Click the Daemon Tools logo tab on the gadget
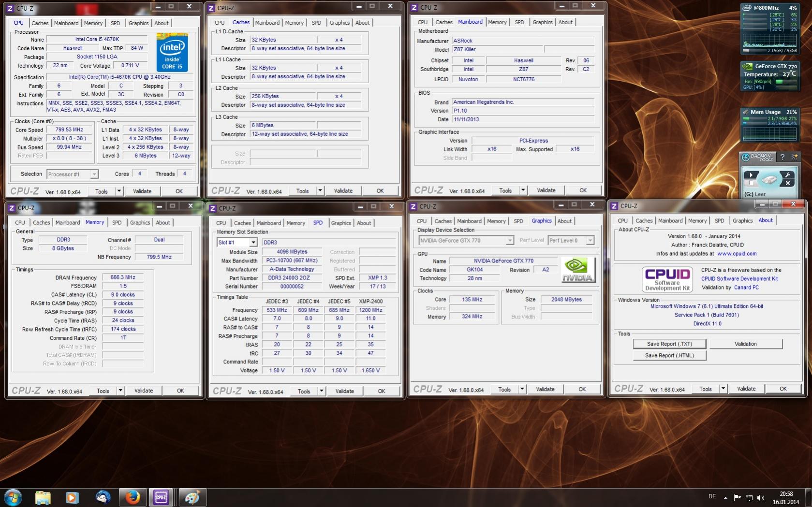812x507 pixels. tap(758, 157)
